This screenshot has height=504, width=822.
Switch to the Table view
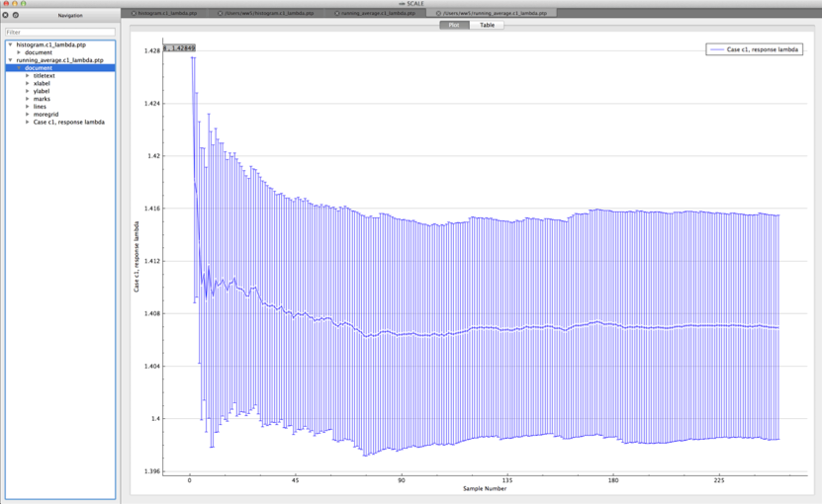click(488, 25)
